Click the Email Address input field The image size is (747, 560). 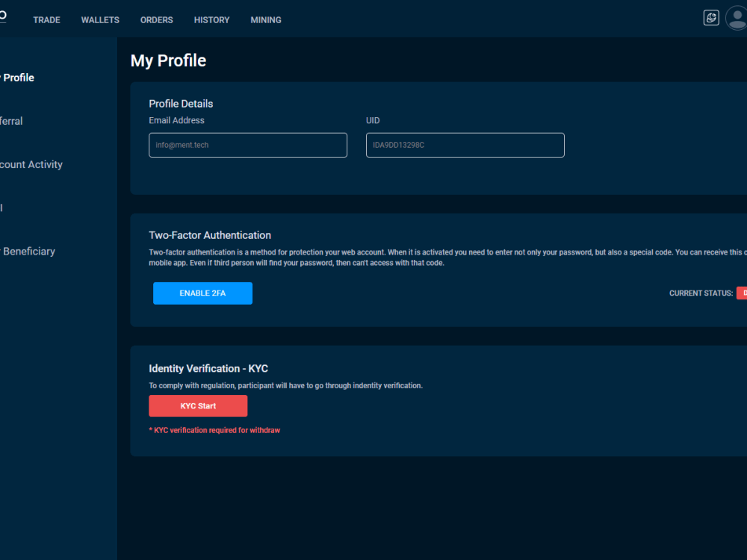(x=248, y=145)
